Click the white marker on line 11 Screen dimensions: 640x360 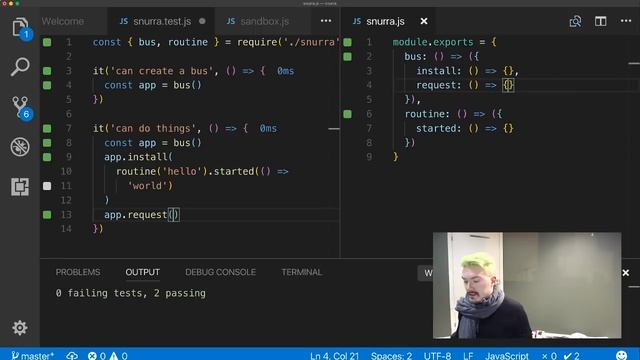click(x=47, y=186)
